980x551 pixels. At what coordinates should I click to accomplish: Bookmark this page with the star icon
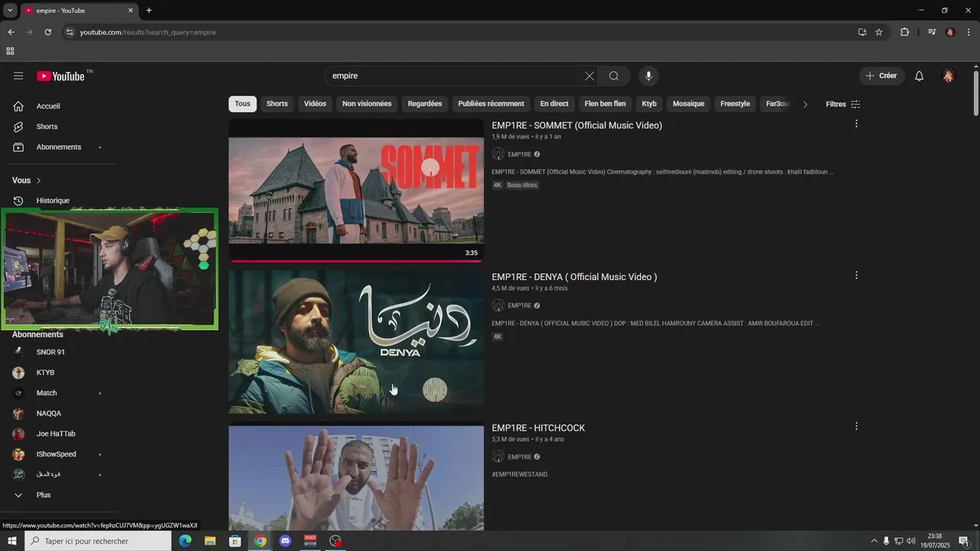click(879, 32)
